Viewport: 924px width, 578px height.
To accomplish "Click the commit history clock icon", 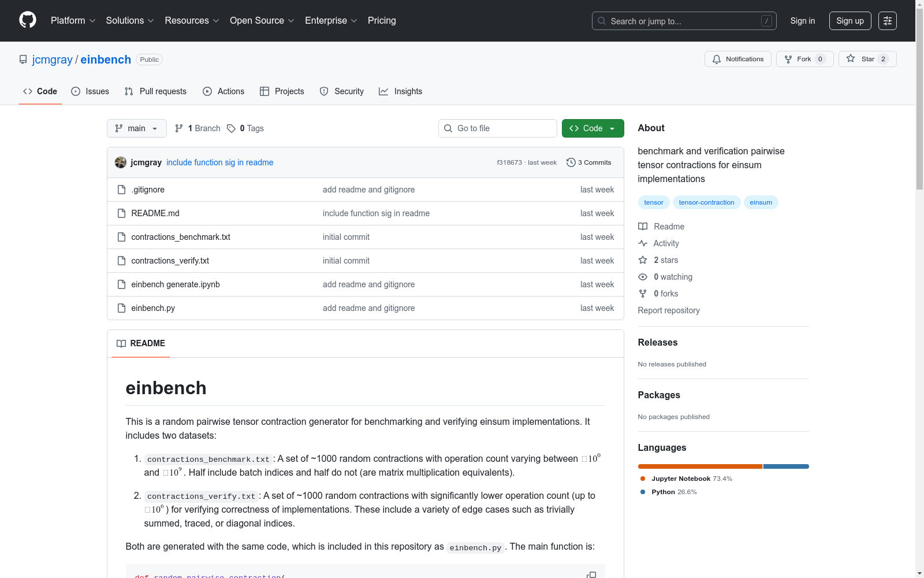I will [x=571, y=162].
